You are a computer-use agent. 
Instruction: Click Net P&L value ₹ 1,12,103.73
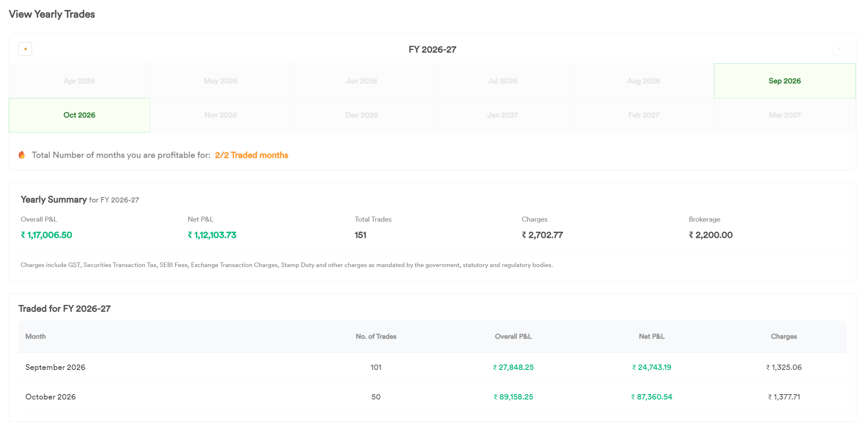click(x=212, y=235)
